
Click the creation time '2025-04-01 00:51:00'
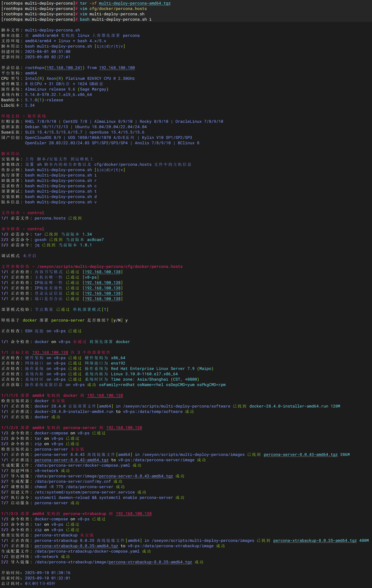click(48, 52)
